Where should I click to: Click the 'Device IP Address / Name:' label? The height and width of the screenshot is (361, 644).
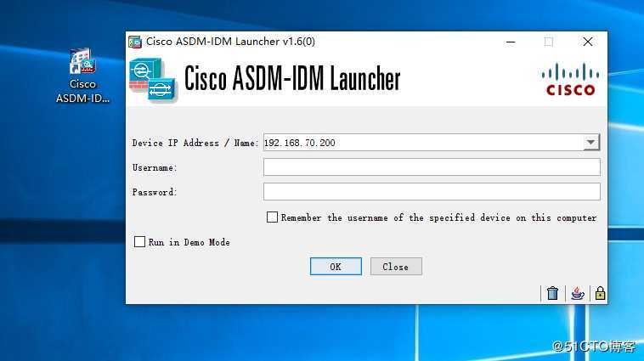[195, 143]
